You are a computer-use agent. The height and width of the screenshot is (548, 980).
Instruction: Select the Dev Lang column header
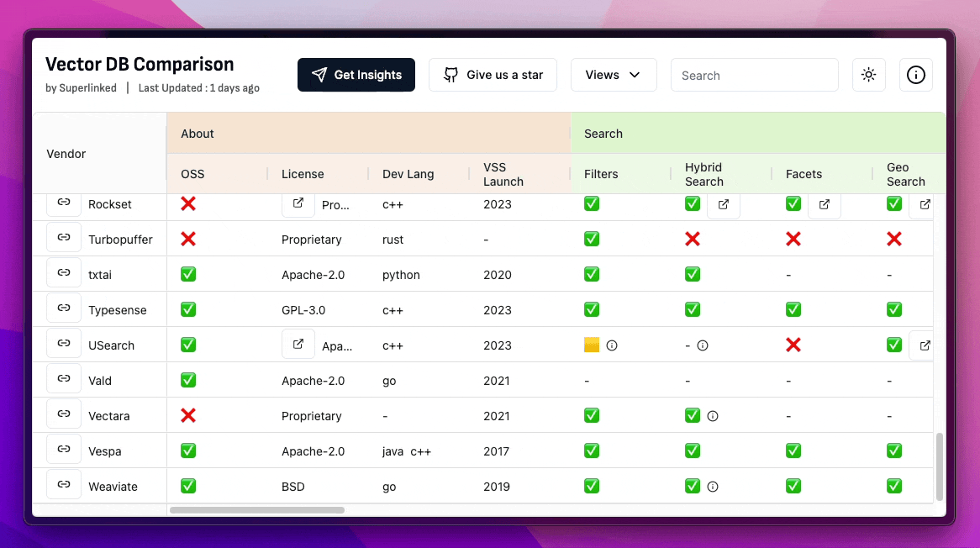[408, 174]
